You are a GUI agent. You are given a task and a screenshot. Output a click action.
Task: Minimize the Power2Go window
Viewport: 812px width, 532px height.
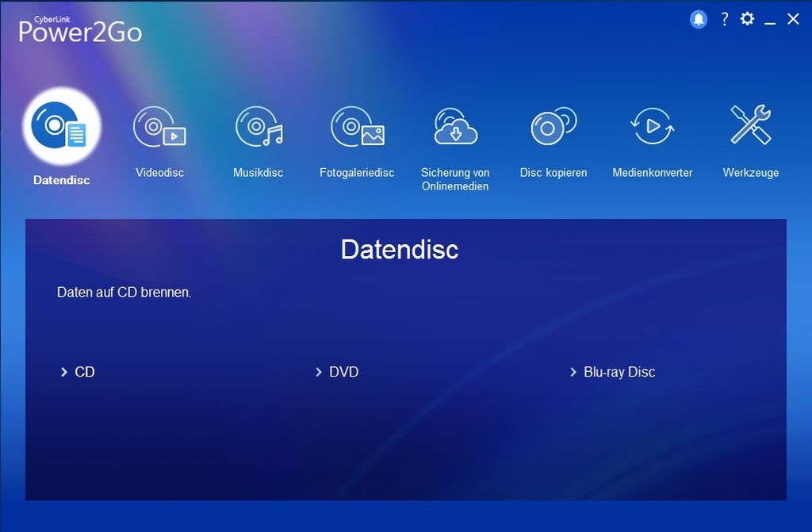[x=770, y=20]
